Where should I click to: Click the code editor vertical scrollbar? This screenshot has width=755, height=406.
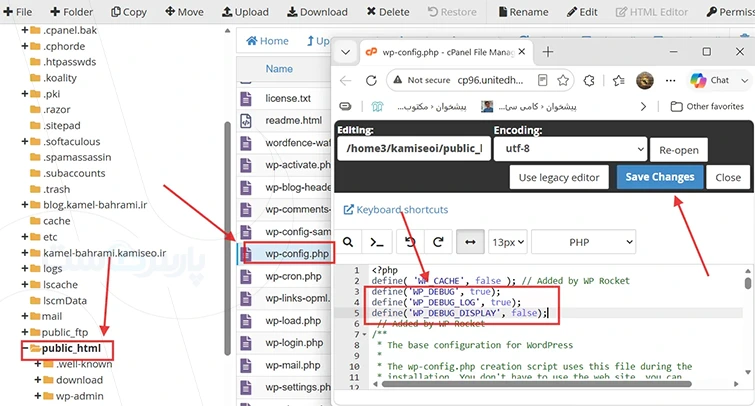pos(748,283)
